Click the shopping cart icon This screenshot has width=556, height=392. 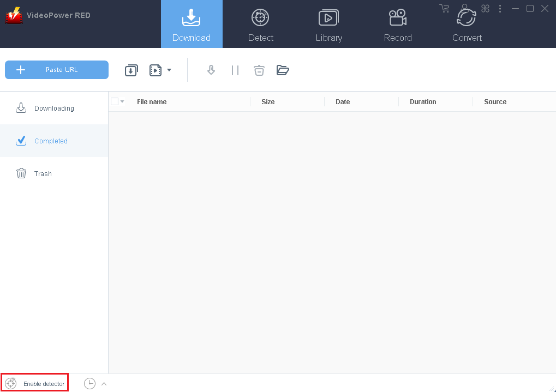point(444,9)
